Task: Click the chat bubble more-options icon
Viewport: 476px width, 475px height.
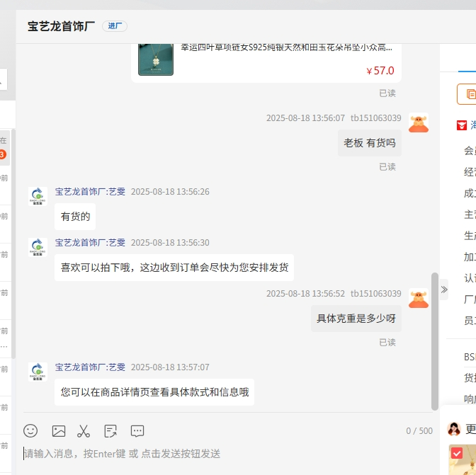Action: 137,430
